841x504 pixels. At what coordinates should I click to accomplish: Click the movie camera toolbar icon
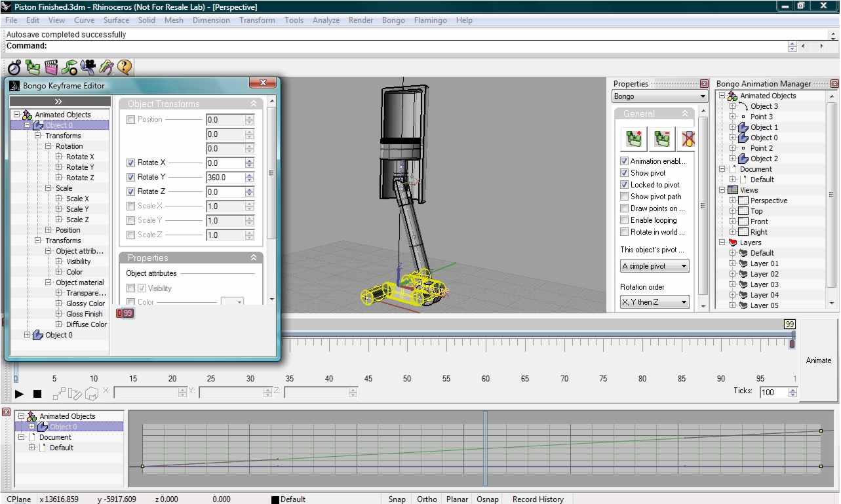point(88,67)
